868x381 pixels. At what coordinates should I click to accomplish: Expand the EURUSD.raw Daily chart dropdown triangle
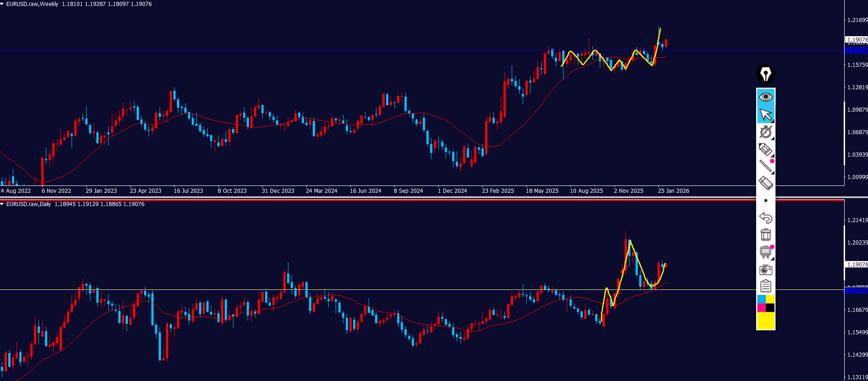click(2, 204)
